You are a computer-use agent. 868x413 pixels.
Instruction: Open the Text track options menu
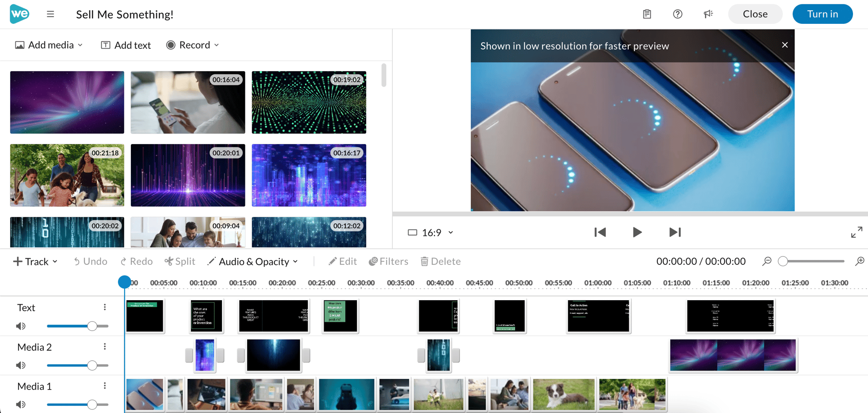pyautogui.click(x=105, y=307)
